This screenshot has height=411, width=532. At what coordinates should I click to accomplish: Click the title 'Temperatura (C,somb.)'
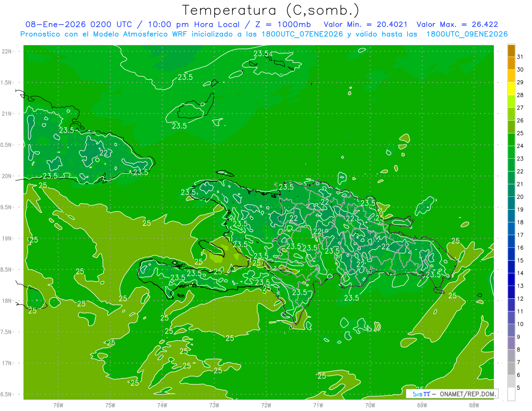271,10
